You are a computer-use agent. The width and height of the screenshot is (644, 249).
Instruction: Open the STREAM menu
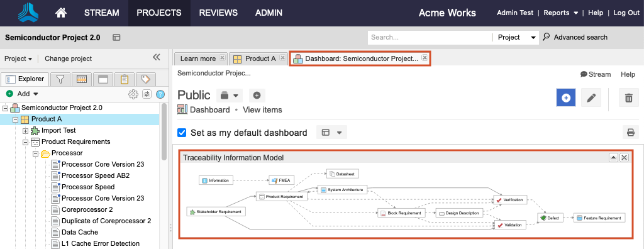point(101,13)
